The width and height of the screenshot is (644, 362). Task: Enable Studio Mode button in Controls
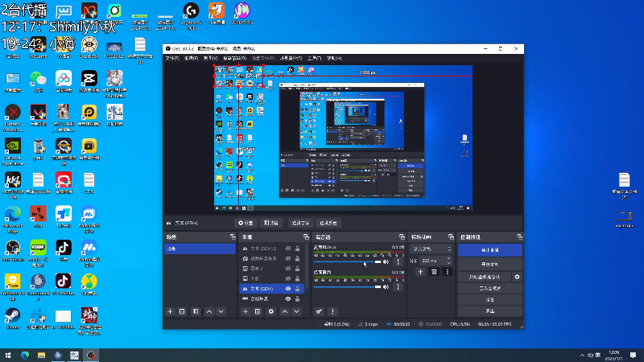(490, 289)
